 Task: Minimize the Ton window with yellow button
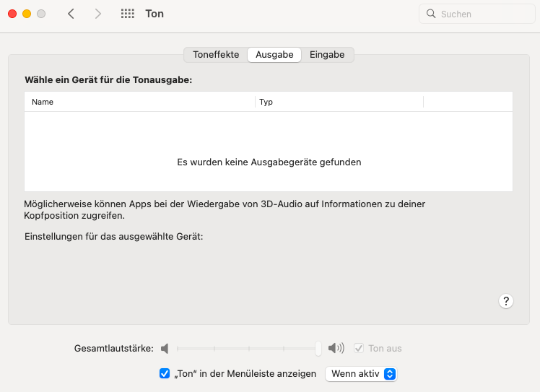click(x=27, y=14)
